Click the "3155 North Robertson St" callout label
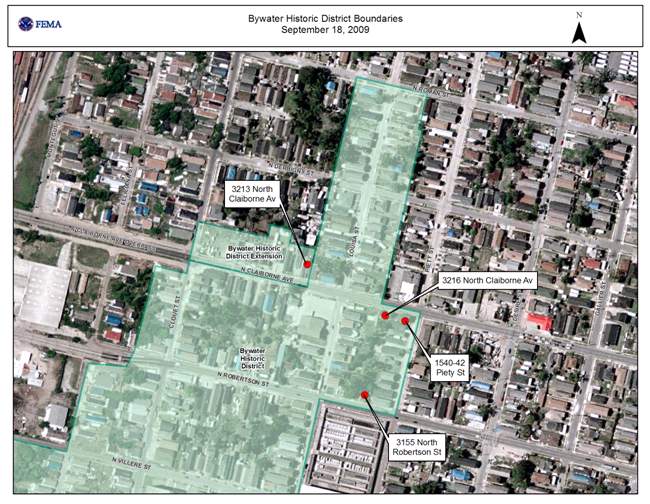The width and height of the screenshot is (650, 504). [x=417, y=447]
